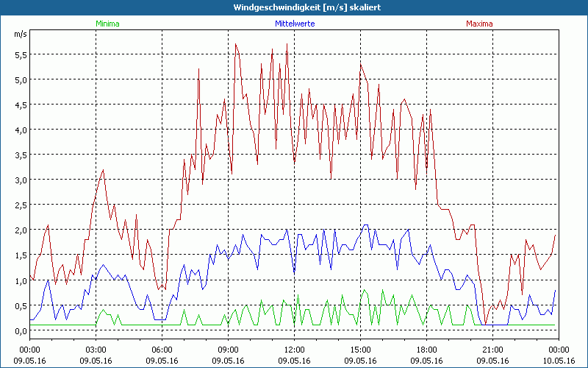The height and width of the screenshot is (368, 588).
Task: Select the 15:00 time axis label
Action: click(x=360, y=350)
